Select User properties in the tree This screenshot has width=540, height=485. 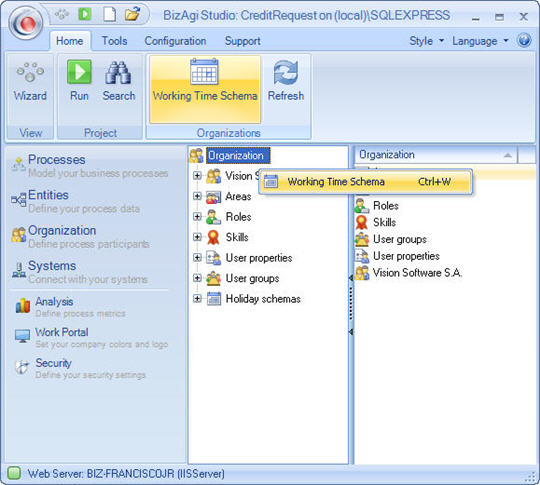[x=259, y=258]
